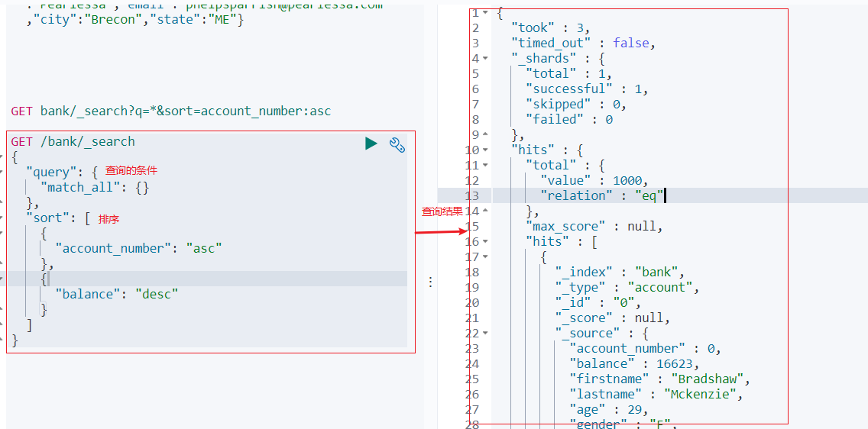Open the wrench actions menu for the request

pos(397,144)
